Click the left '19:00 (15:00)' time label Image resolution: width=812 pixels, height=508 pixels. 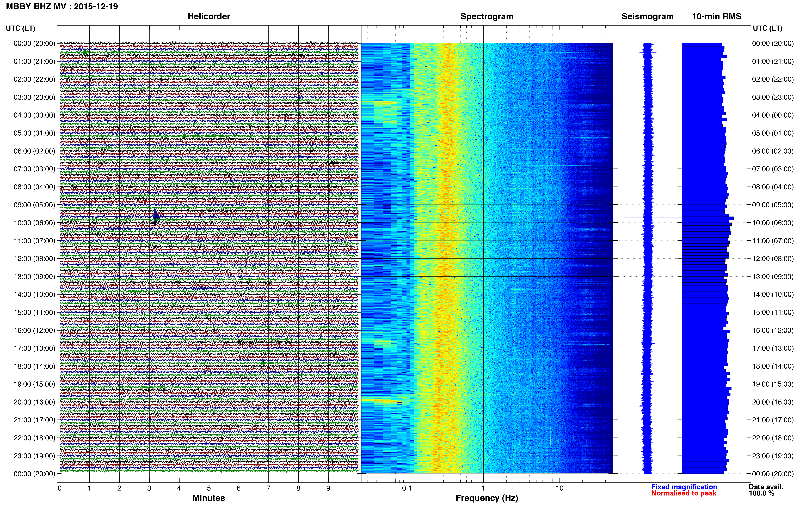coord(34,384)
